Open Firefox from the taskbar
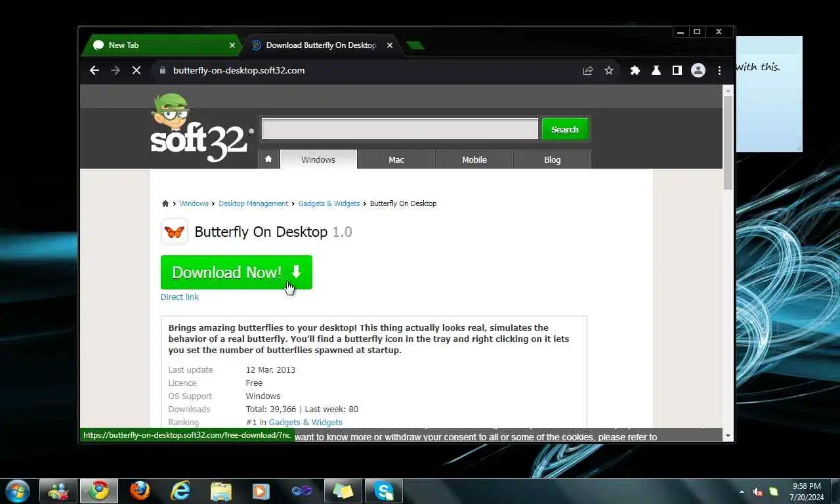This screenshot has height=504, width=840. coord(139,491)
